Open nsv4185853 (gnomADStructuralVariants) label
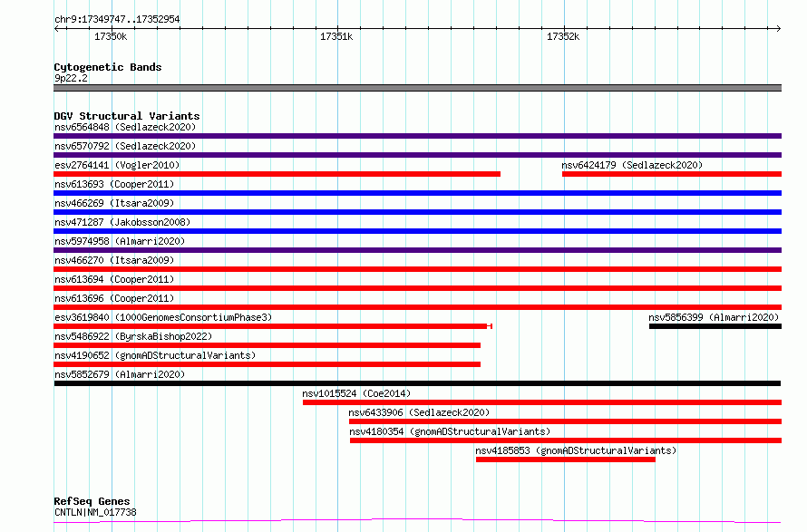This screenshot has width=807, height=532. pos(576,450)
